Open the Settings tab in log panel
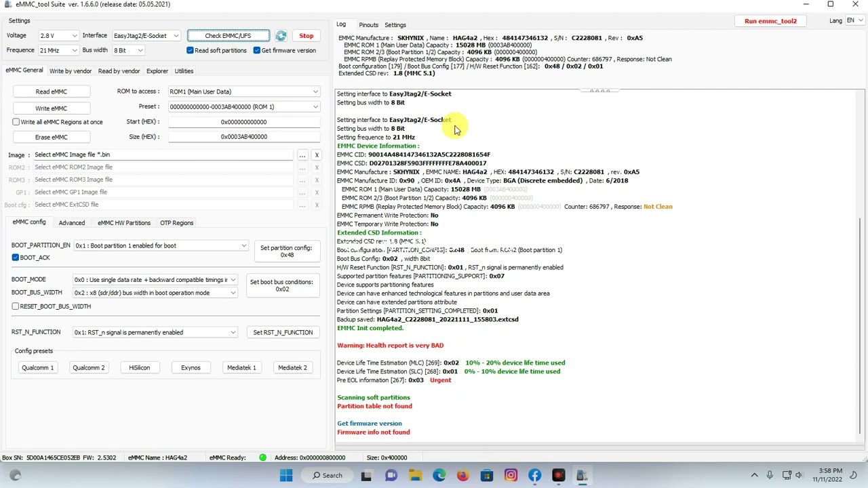This screenshot has height=488, width=868. click(395, 25)
